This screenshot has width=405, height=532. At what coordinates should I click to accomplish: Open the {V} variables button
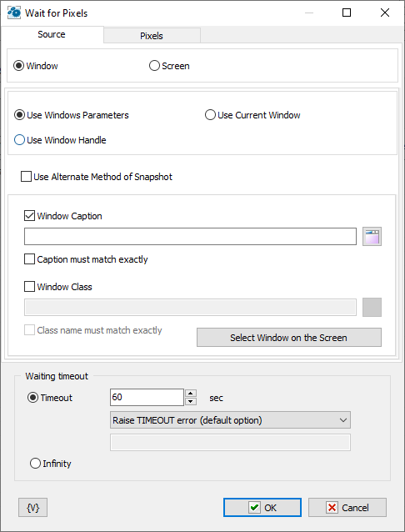pyautogui.click(x=32, y=507)
